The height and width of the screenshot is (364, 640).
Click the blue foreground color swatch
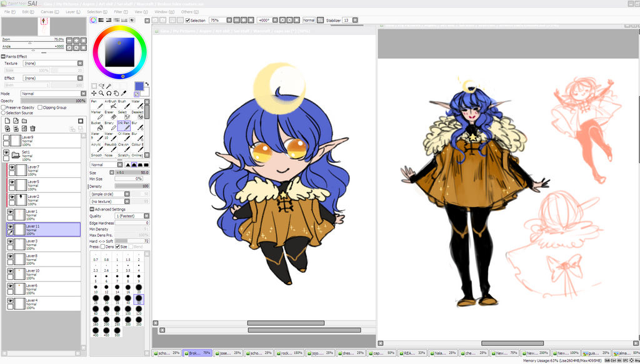(139, 87)
